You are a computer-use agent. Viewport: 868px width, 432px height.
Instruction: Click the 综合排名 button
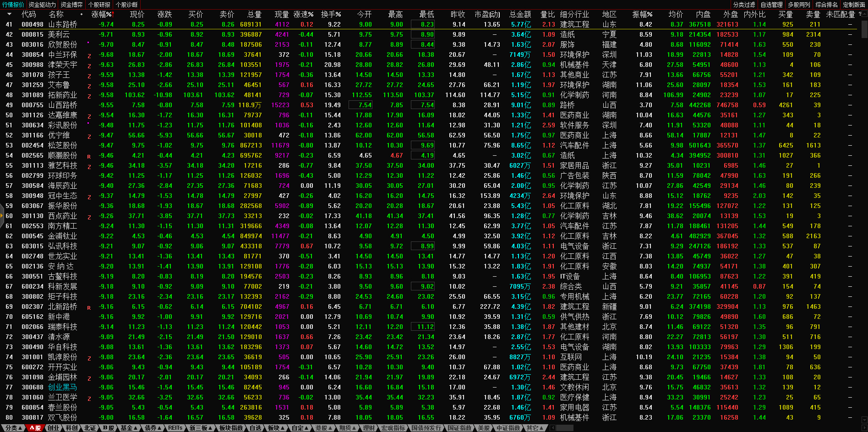click(827, 5)
